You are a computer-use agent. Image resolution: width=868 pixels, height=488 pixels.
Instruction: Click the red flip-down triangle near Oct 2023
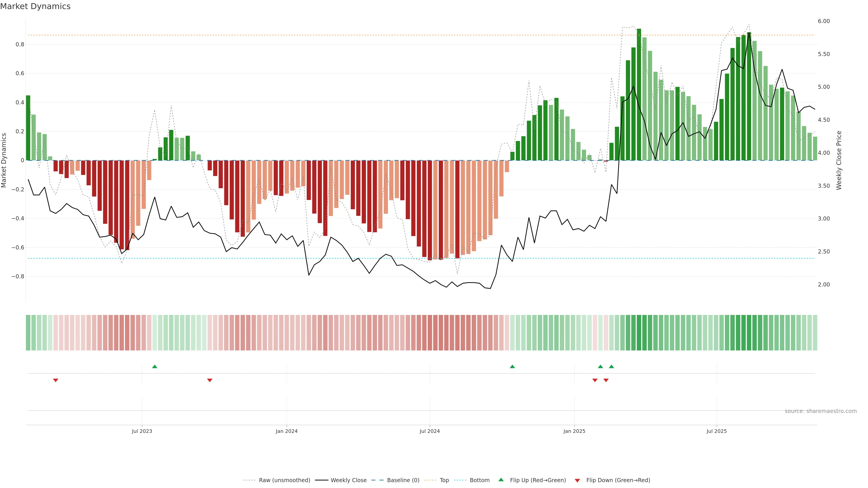coord(210,380)
